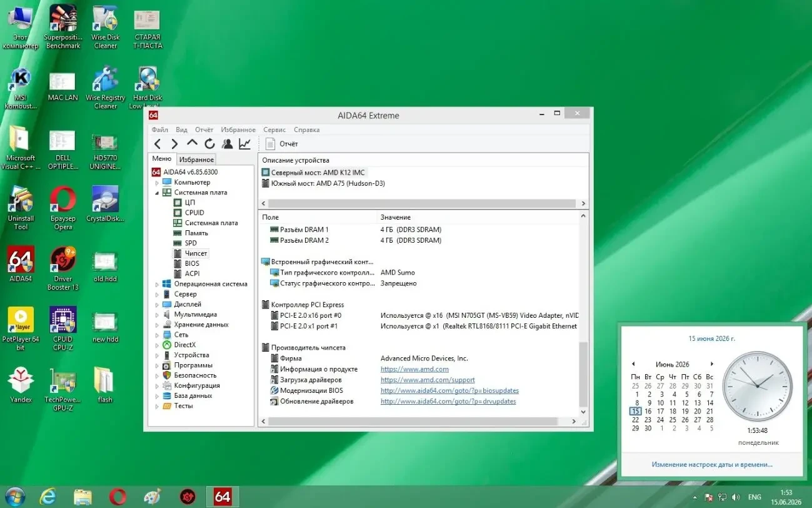Open Браузер Opera desktop icon
The height and width of the screenshot is (508, 812).
tap(63, 208)
